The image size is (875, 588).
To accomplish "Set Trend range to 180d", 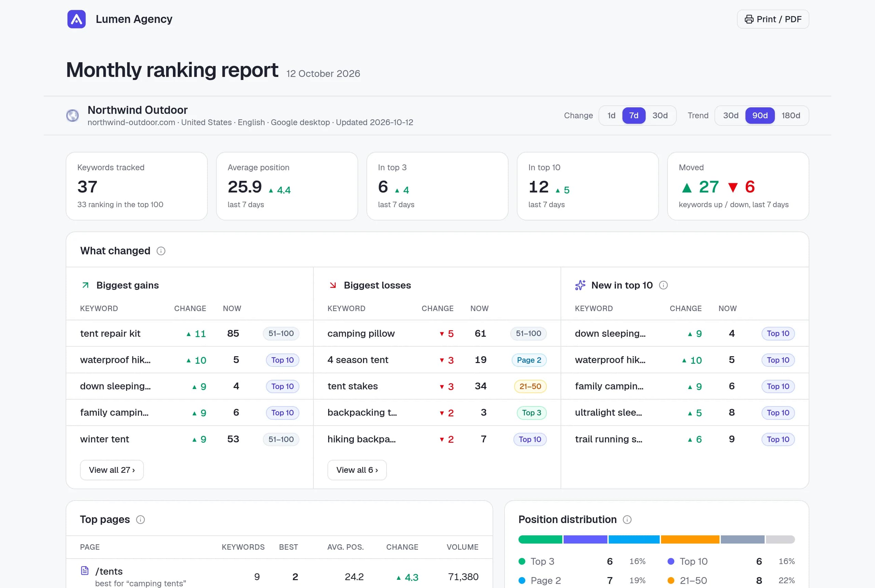I will [791, 116].
